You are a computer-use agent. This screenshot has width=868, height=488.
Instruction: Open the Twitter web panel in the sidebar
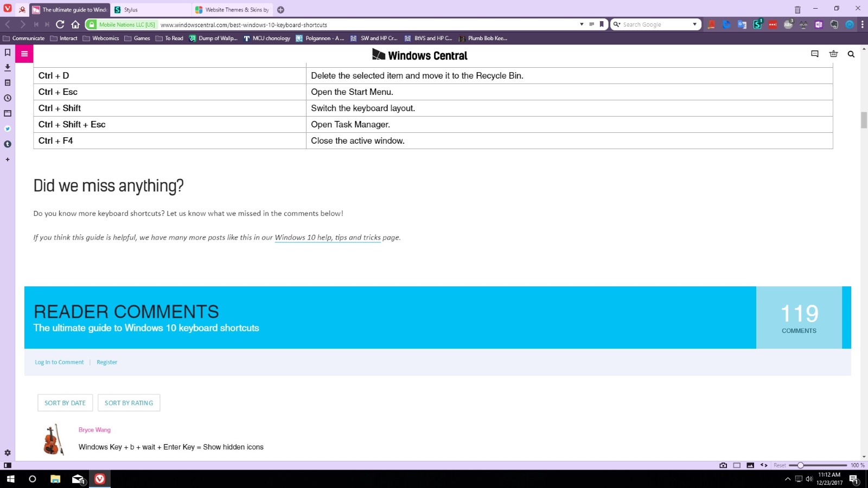[8, 129]
